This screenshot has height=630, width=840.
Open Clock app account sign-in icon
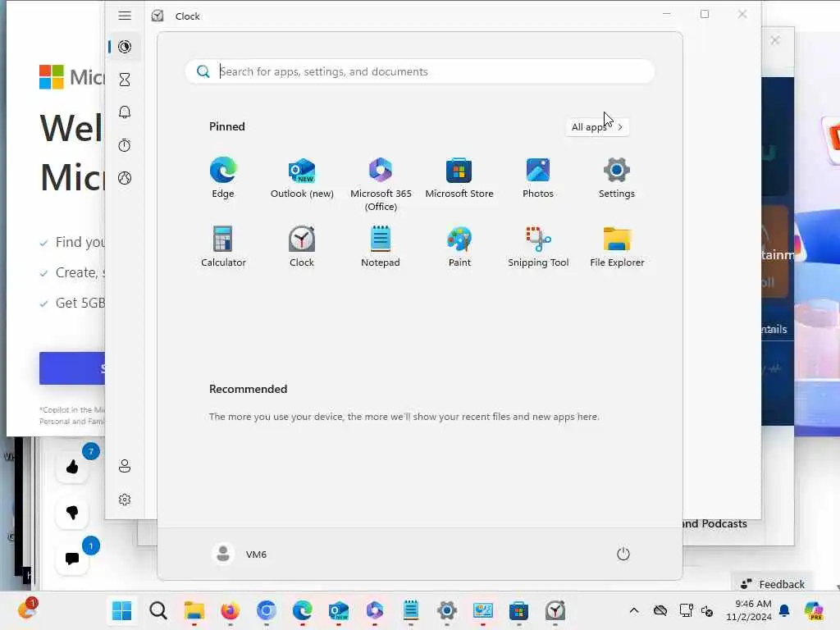coord(125,466)
